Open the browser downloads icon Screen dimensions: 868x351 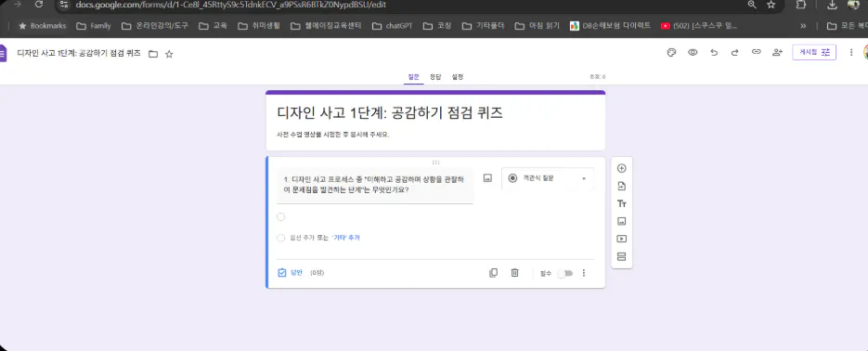(832, 5)
